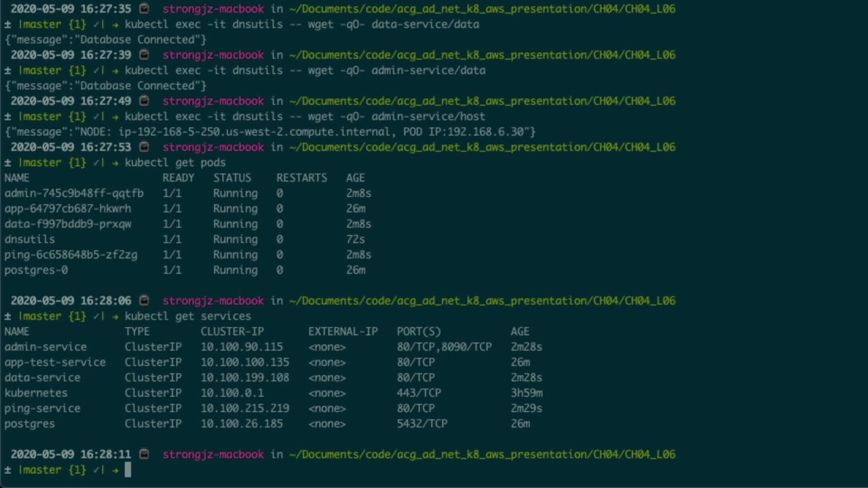Click the cluster IP 10.100.90.115
Screen dimensions: 868x488
[241, 347]
